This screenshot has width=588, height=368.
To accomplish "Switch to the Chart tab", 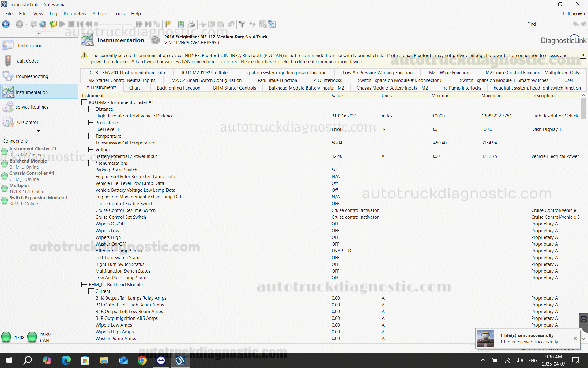I will (x=134, y=88).
